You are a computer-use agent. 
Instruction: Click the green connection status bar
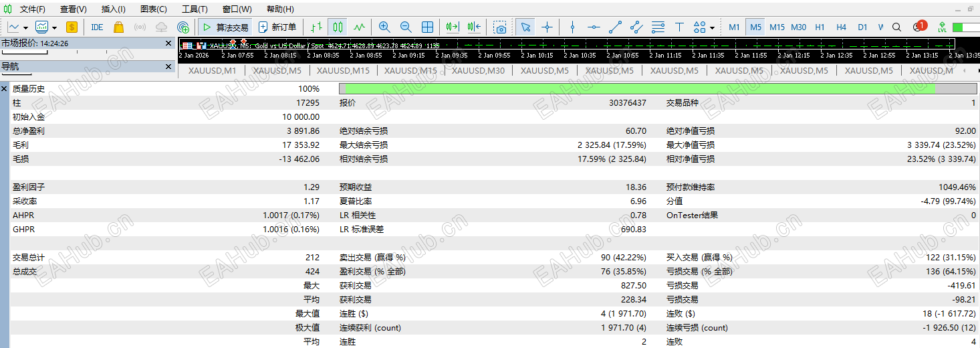[966, 27]
